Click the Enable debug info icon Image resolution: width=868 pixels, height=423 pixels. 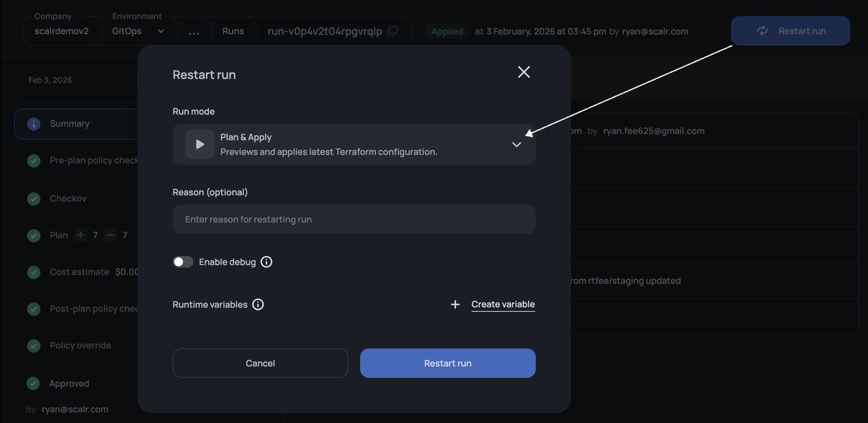(x=266, y=262)
